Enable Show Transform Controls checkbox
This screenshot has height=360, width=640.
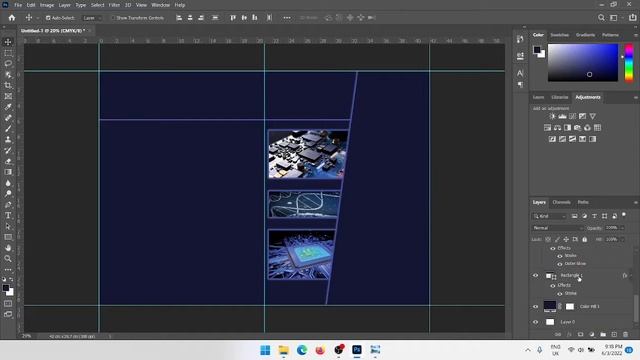[113, 18]
